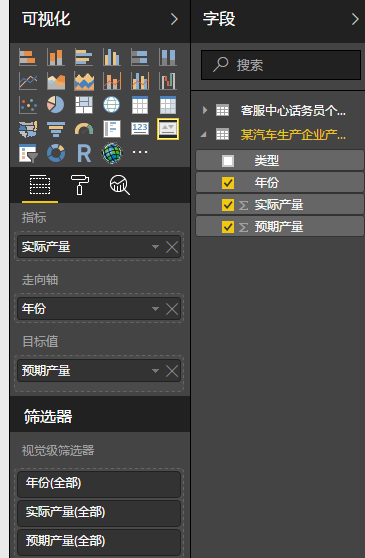Select the R script visual
Image resolution: width=365 pixels, height=558 pixels.
[x=84, y=153]
